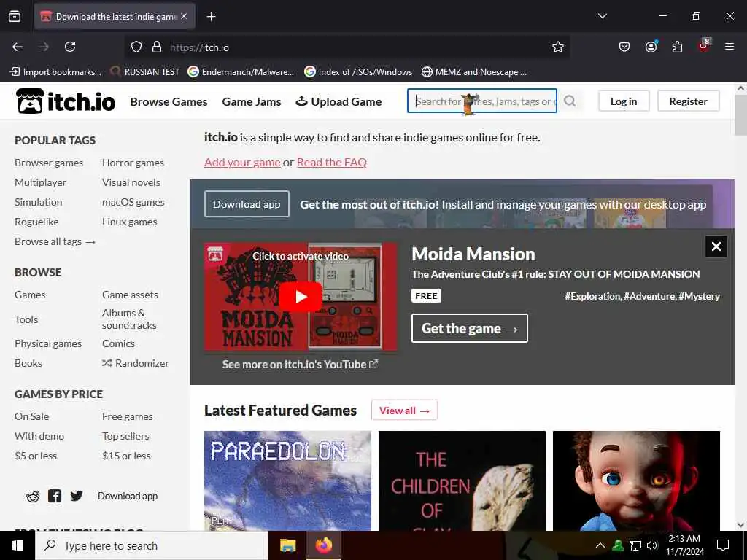Viewport: 747px width, 560px height.
Task: Click the Log in button
Action: [624, 101]
